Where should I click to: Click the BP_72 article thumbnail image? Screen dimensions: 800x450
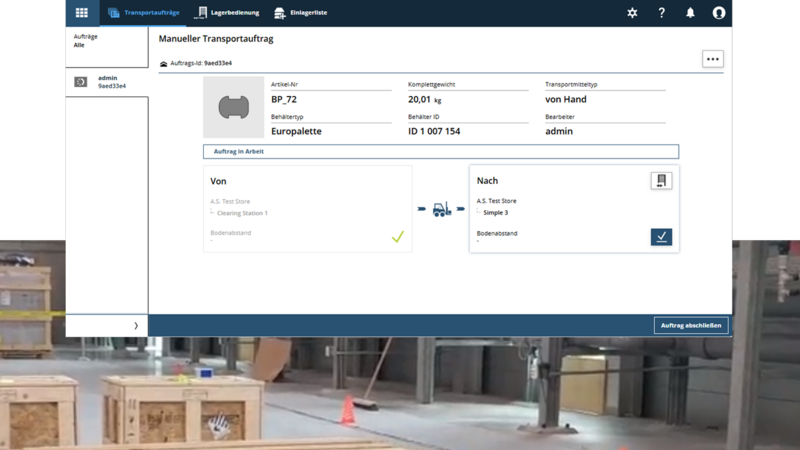233,107
